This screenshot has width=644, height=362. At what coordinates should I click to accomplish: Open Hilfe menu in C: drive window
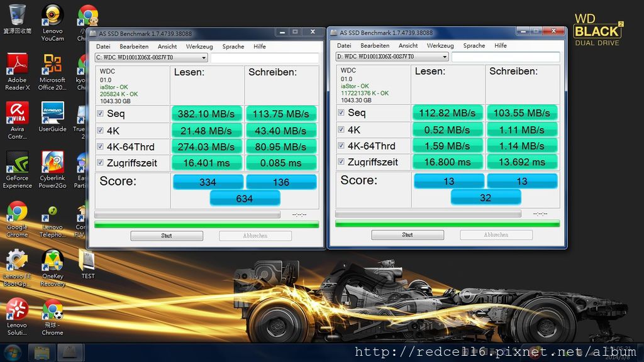coord(260,47)
